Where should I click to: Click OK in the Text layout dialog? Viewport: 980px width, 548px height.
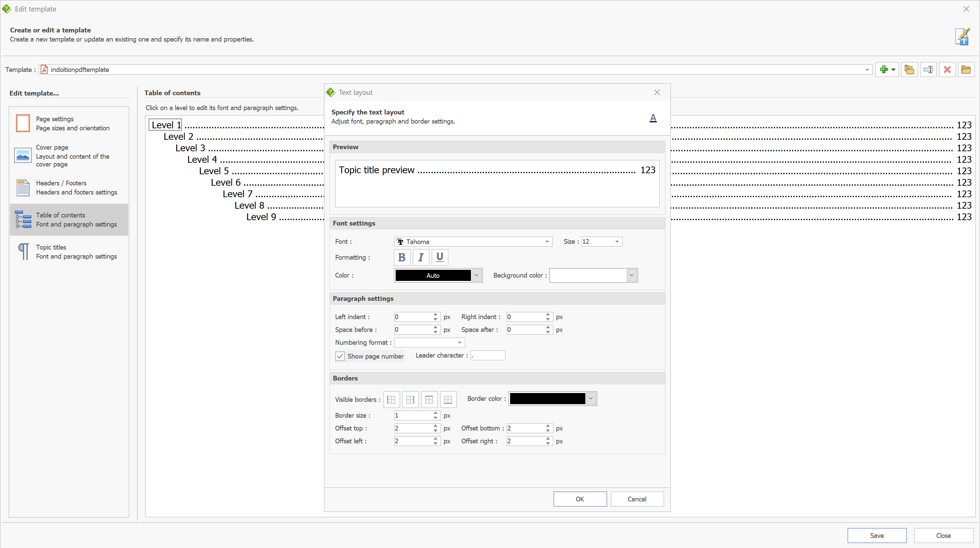580,499
